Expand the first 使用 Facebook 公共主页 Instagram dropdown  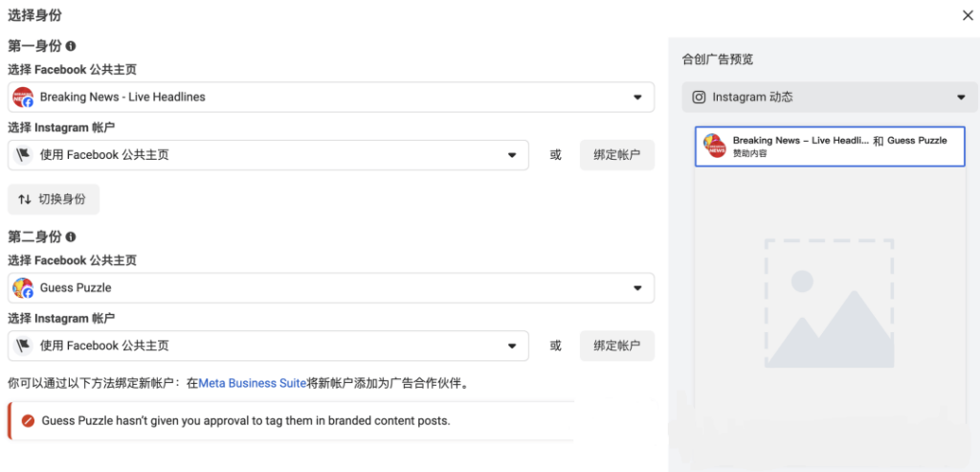[x=268, y=155]
